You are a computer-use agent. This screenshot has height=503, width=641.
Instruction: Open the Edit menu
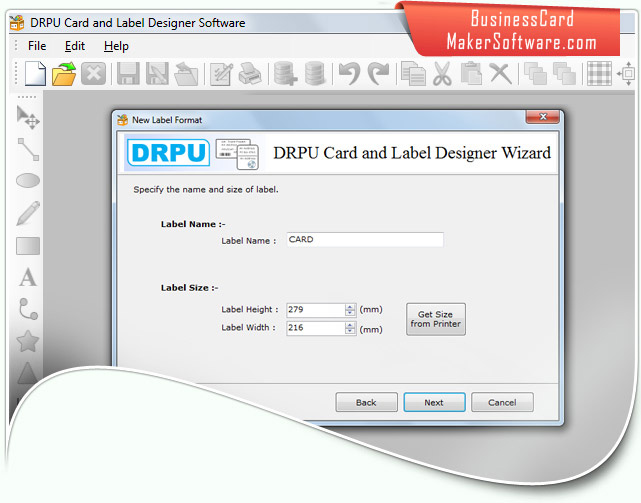(75, 46)
